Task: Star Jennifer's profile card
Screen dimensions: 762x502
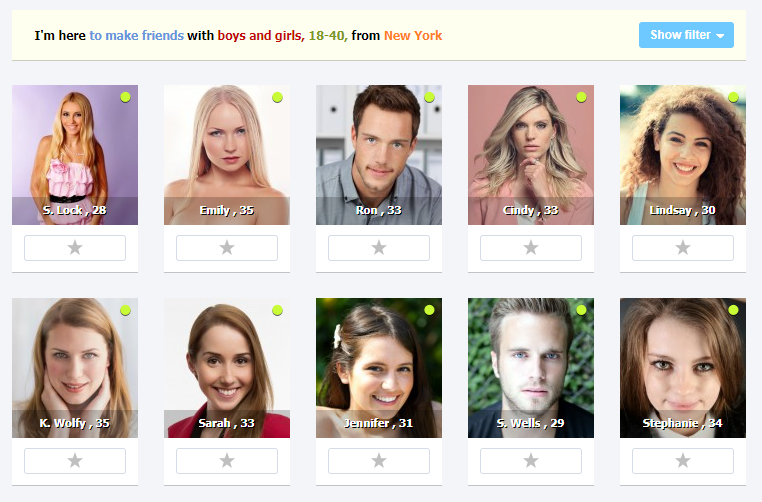Action: point(379,461)
